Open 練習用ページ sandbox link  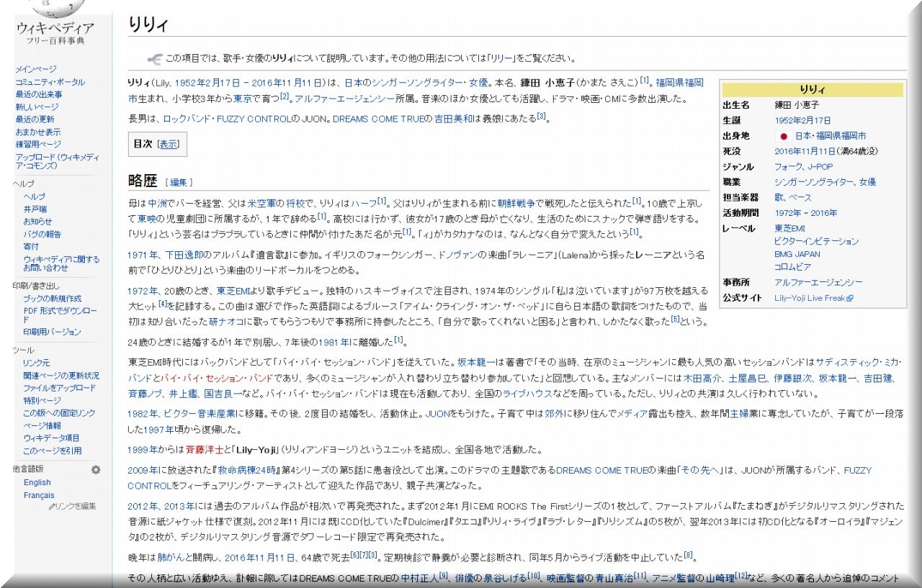click(x=38, y=144)
